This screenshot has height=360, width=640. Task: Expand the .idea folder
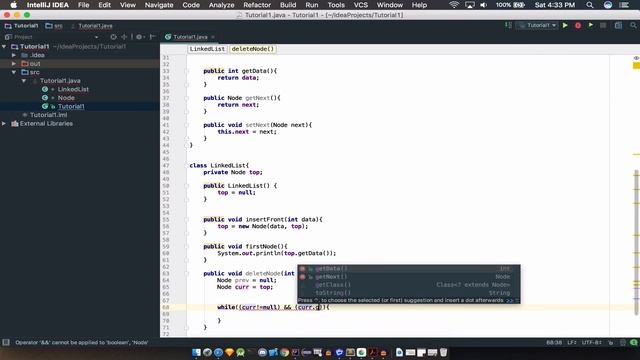14,55
